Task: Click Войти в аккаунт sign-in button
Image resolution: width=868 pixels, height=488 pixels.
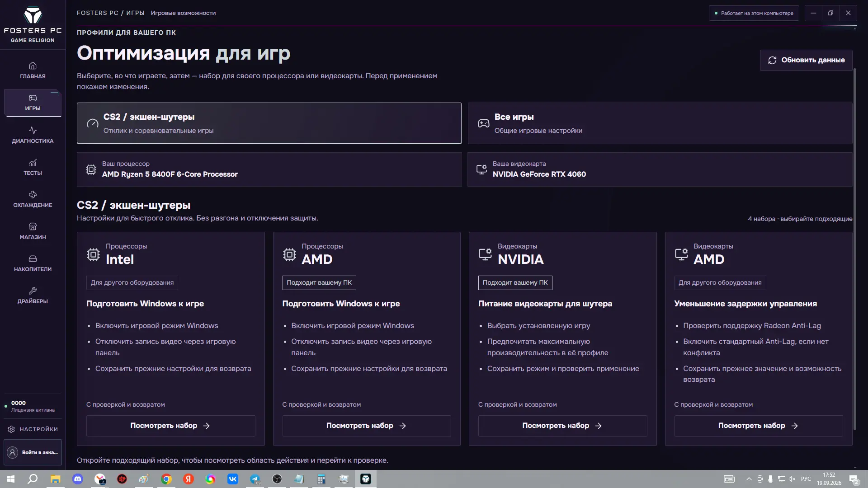Action: [x=33, y=452]
